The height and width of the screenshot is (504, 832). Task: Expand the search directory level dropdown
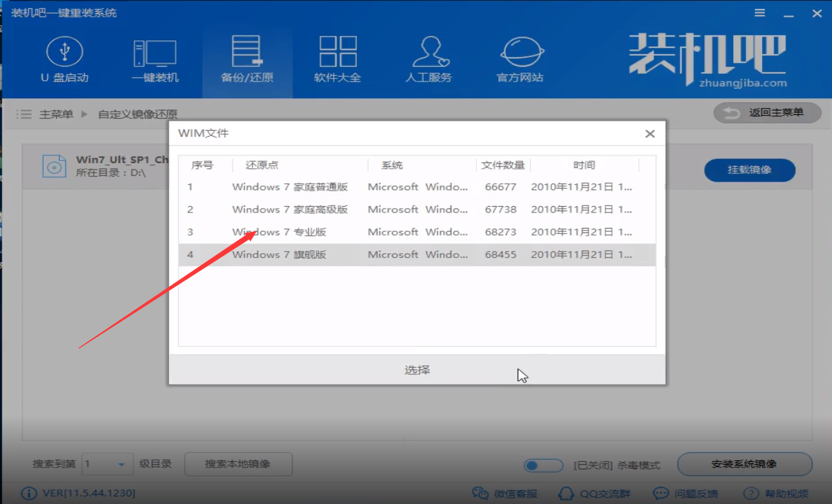121,464
